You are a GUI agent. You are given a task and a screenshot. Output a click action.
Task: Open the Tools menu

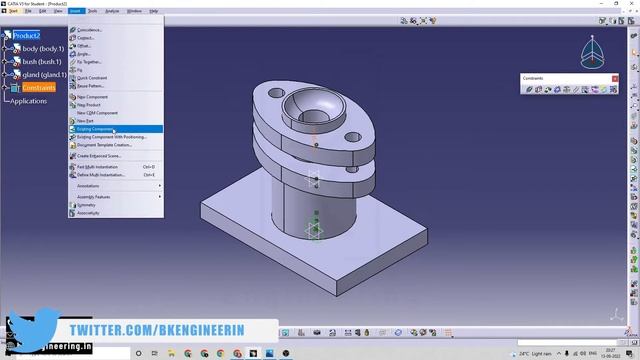tap(93, 11)
